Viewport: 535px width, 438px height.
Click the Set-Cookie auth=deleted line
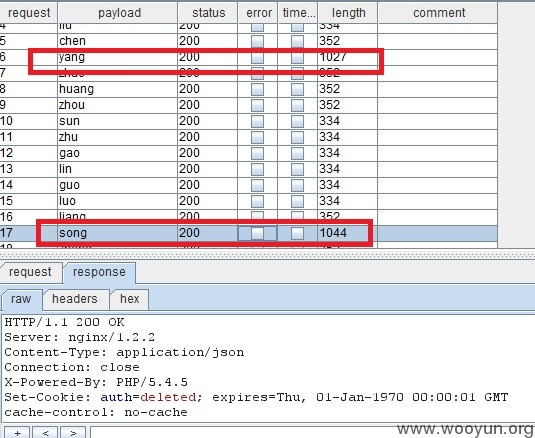(256, 397)
